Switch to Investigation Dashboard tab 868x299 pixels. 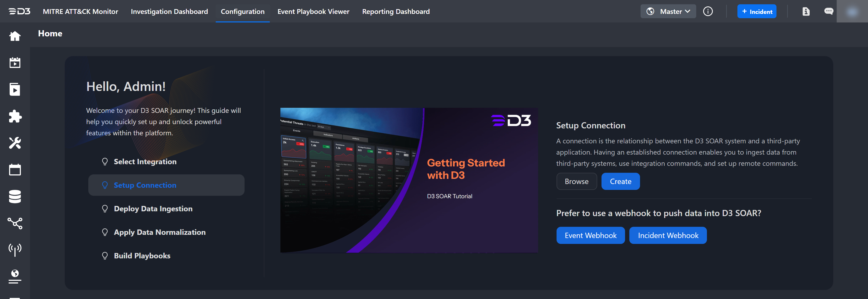pyautogui.click(x=169, y=11)
